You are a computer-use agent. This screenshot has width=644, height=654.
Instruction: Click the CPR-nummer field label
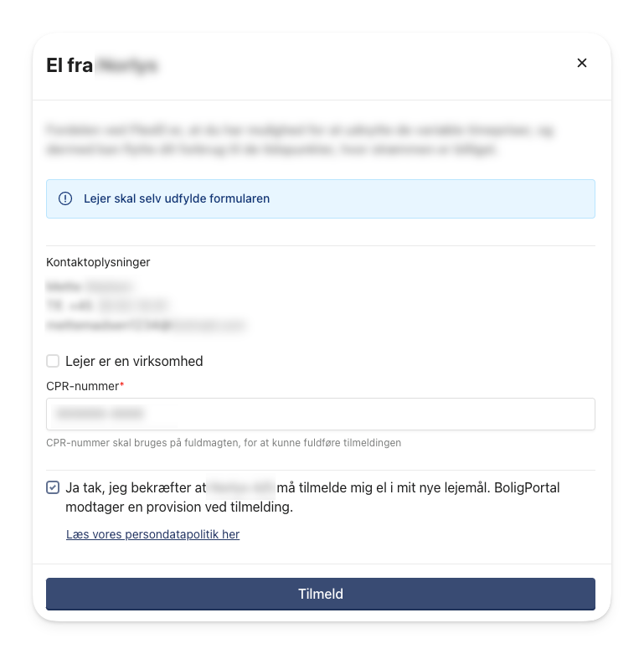[x=82, y=386]
